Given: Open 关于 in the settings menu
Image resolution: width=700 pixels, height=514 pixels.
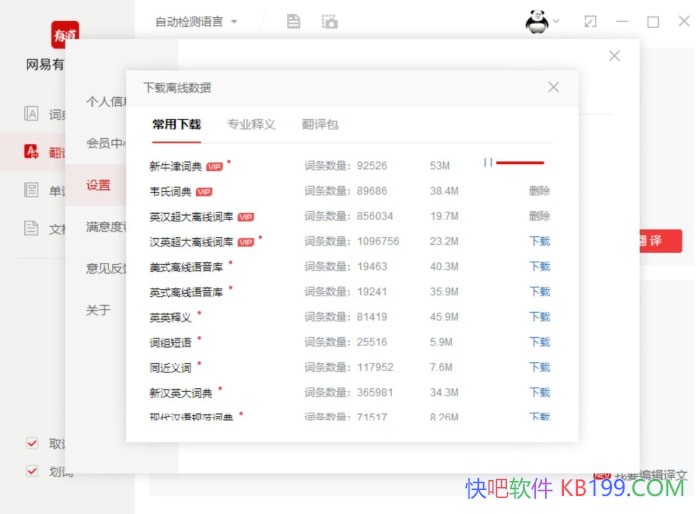Looking at the screenshot, I should 98,310.
